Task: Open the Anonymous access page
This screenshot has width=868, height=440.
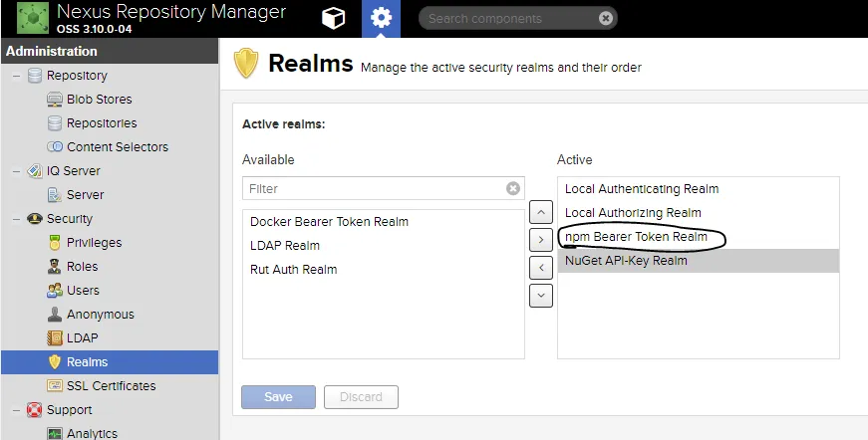Action: click(101, 314)
